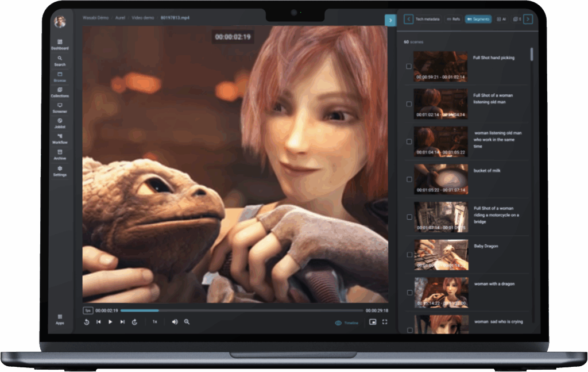Screen dimensions: 588x372
Task: Open Settings in the sidebar
Action: click(60, 171)
